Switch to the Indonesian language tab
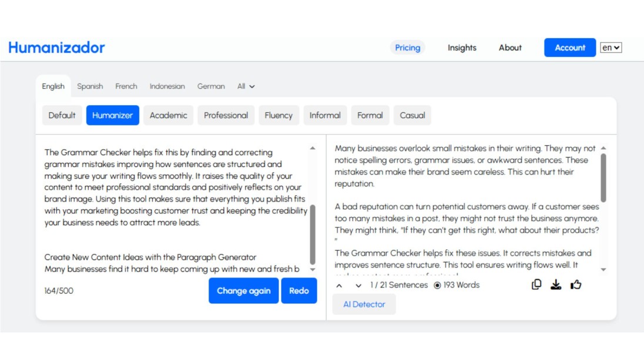The height and width of the screenshot is (362, 644). (167, 86)
